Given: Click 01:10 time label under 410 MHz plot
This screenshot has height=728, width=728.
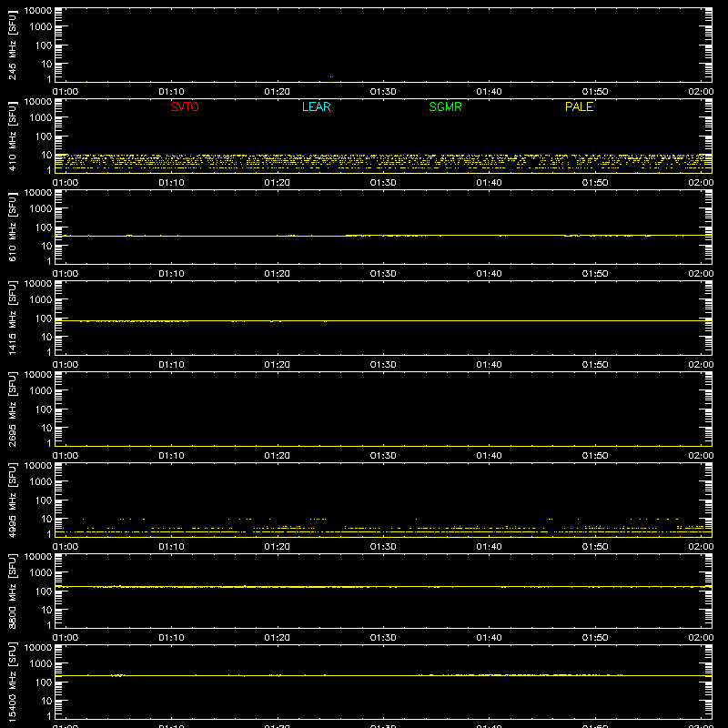Looking at the screenshot, I should click(171, 183).
